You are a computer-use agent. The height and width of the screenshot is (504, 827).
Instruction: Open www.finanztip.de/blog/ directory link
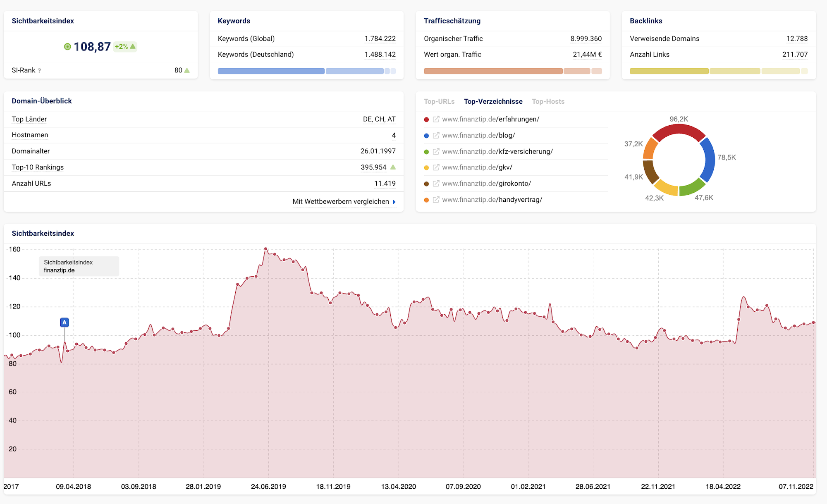[x=478, y=135]
